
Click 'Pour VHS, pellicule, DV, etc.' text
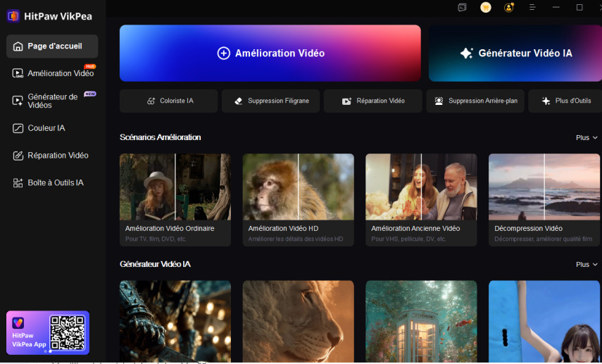click(x=408, y=239)
